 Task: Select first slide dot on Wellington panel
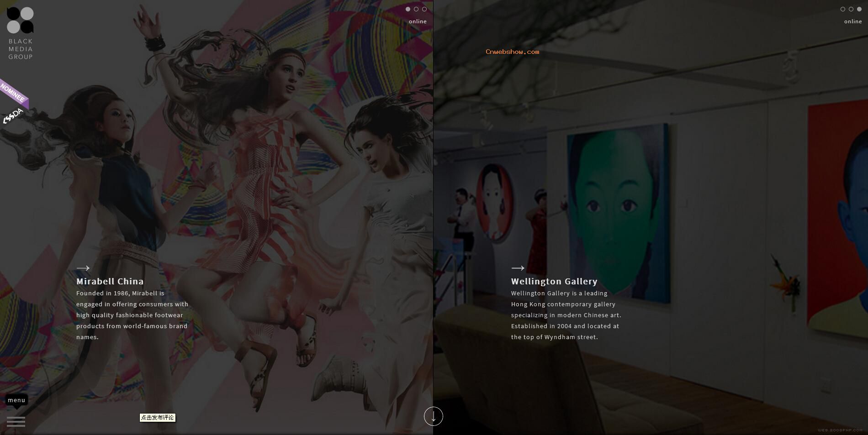(x=843, y=9)
